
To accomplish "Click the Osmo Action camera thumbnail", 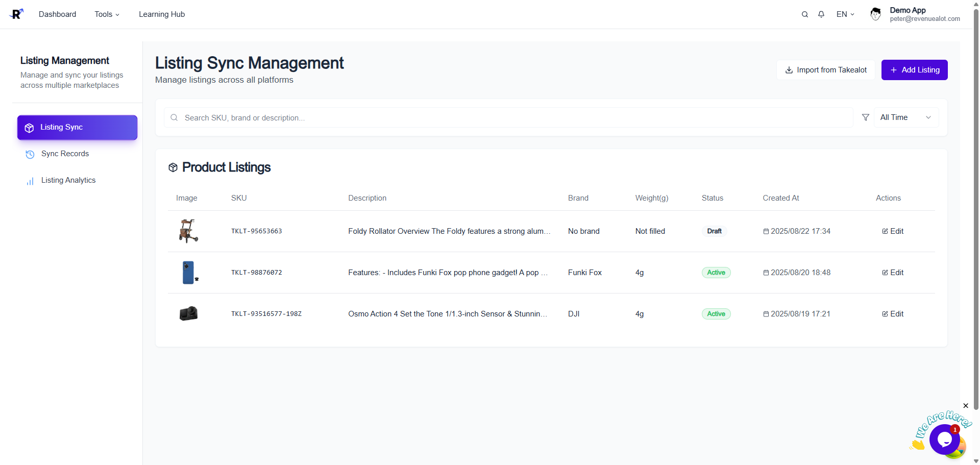I will (x=188, y=313).
